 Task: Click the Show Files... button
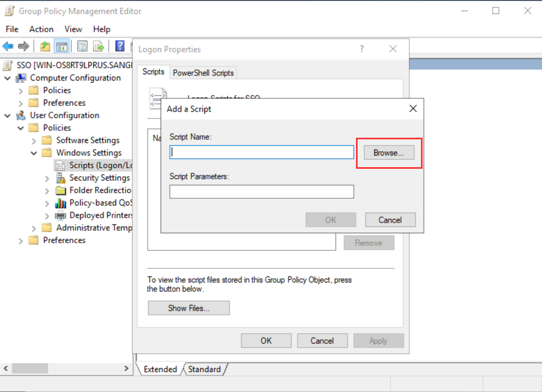pyautogui.click(x=188, y=308)
